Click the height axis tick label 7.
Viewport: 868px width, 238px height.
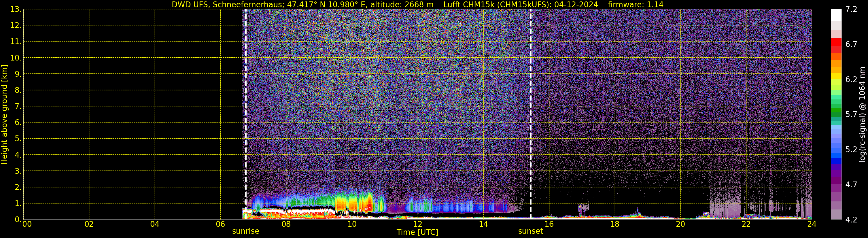(18, 106)
